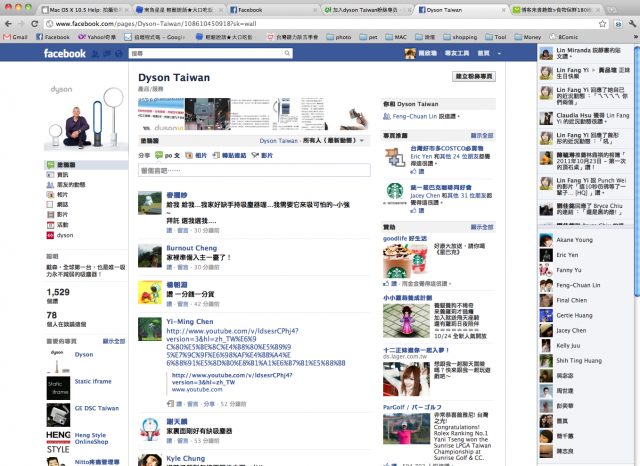Open the GE DSC Taiwan page link
The height and width of the screenshot is (466, 640).
pyautogui.click(x=97, y=408)
